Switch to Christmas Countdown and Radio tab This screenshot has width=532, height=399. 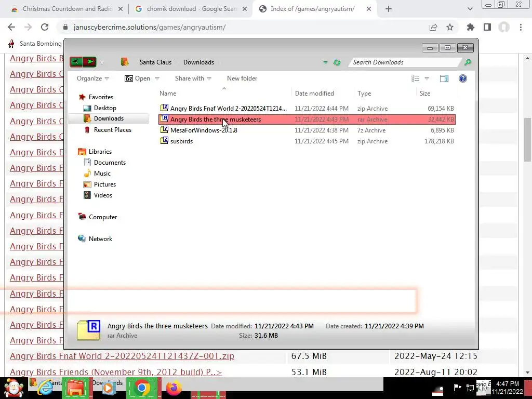[67, 9]
